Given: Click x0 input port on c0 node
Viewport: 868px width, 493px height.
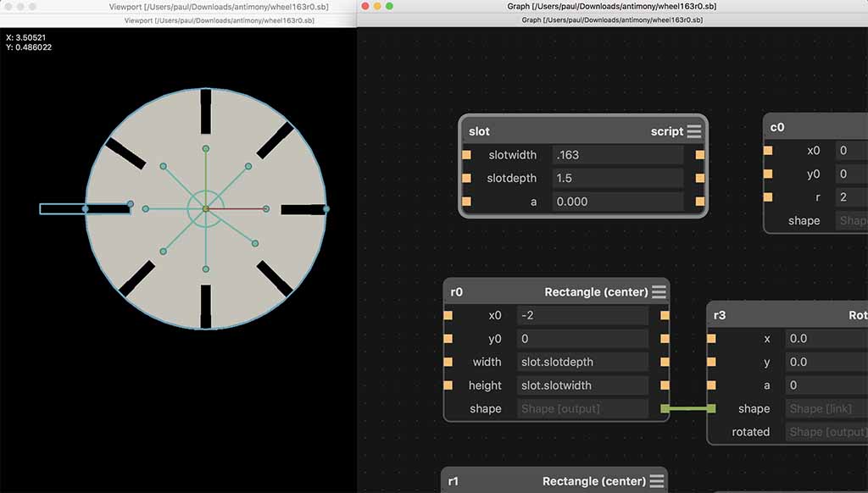Looking at the screenshot, I should pos(768,151).
